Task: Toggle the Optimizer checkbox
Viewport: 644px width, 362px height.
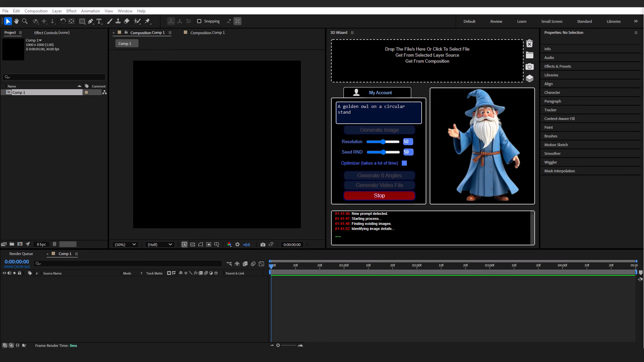Action: coord(404,163)
